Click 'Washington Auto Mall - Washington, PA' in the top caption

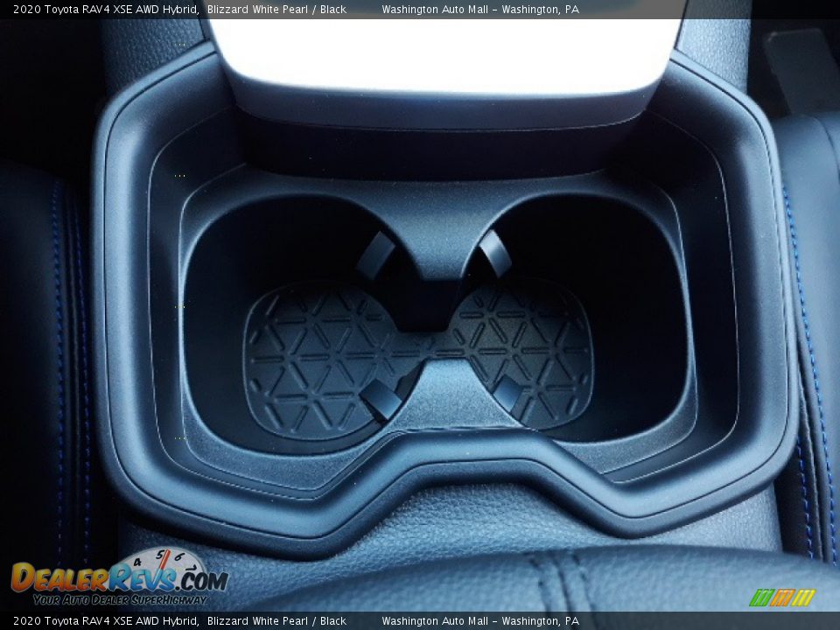[x=479, y=10]
